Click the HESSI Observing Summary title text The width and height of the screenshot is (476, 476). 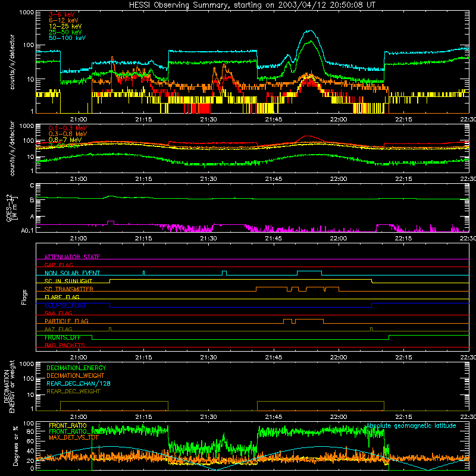coord(252,5)
